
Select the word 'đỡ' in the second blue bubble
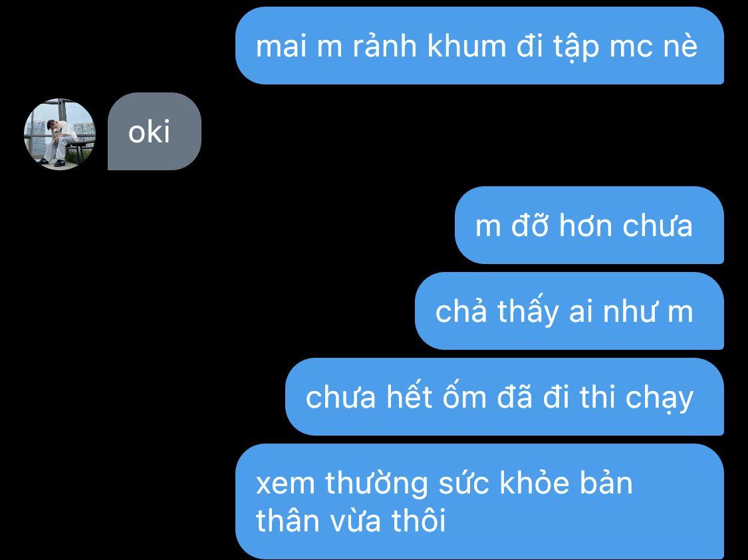[x=530, y=224]
